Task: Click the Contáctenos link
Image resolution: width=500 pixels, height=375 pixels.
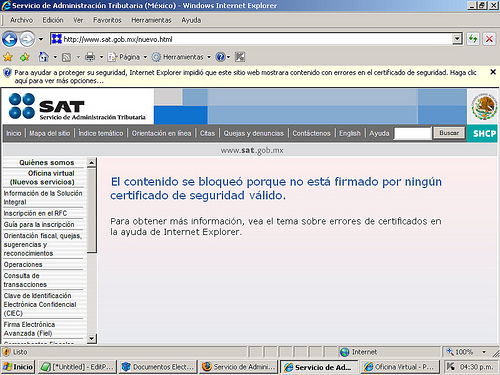Action: [x=311, y=133]
